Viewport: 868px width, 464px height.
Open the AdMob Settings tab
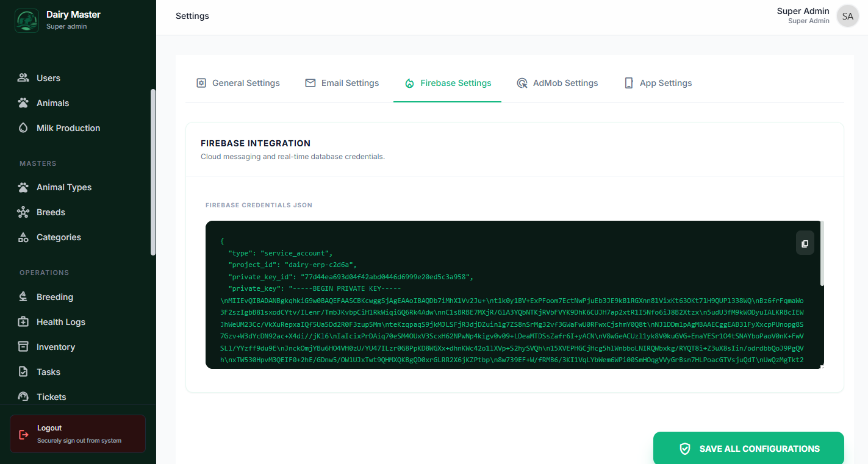coord(558,83)
